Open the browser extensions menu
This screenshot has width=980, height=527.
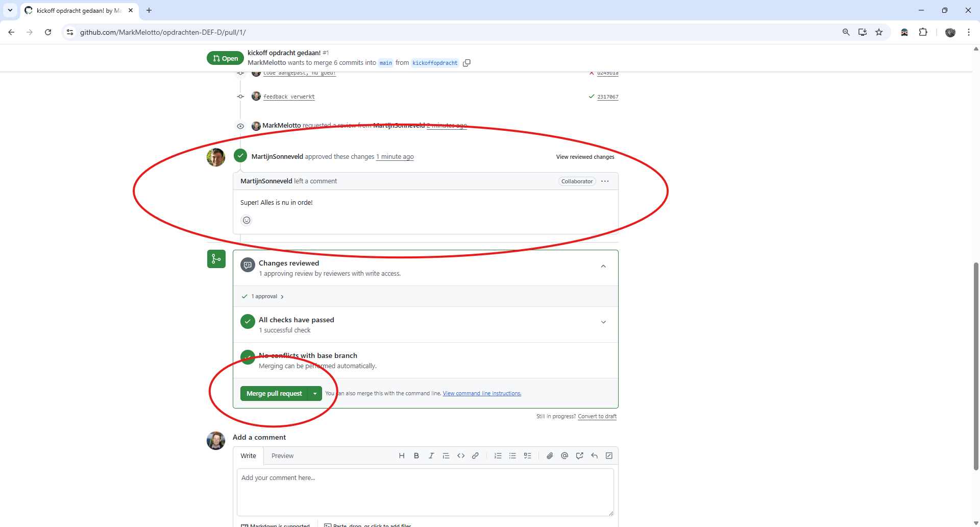point(923,32)
